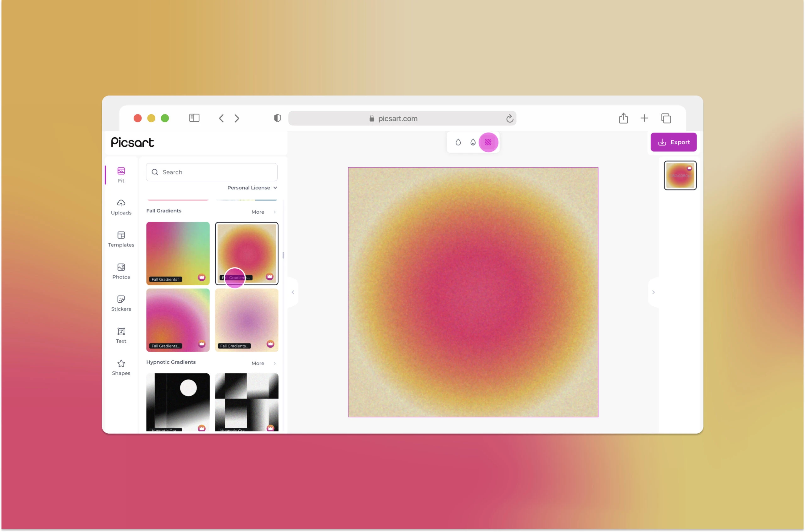Open the Templates panel
The height and width of the screenshot is (532, 805).
point(121,239)
